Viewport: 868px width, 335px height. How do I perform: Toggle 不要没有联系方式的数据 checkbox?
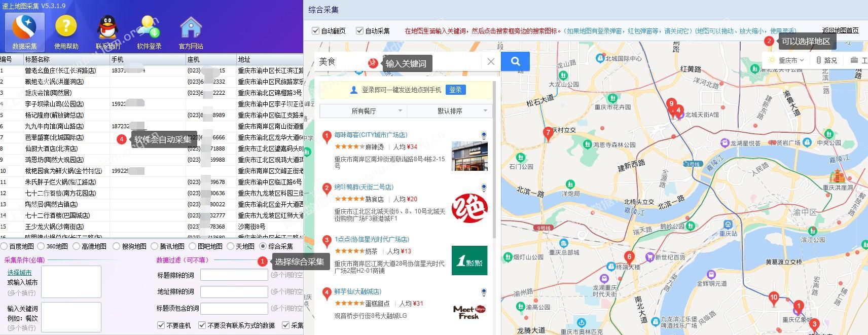pyautogui.click(x=202, y=325)
